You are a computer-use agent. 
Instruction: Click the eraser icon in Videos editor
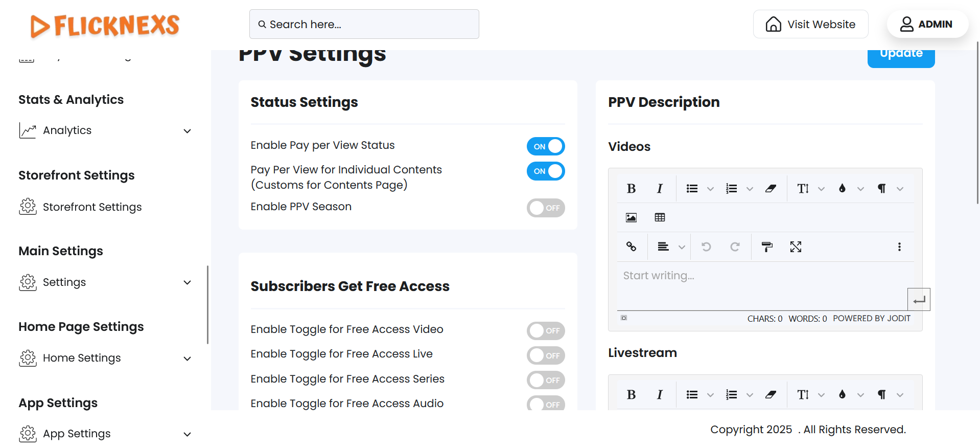tap(771, 189)
